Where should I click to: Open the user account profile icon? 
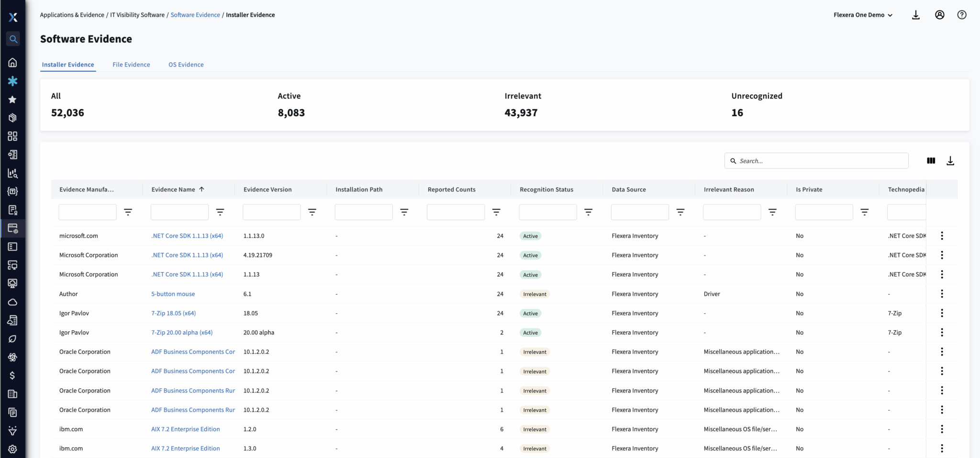tap(939, 15)
